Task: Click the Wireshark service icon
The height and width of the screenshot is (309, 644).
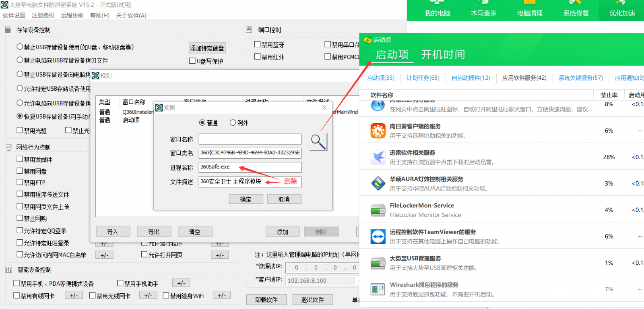Action: tap(378, 289)
